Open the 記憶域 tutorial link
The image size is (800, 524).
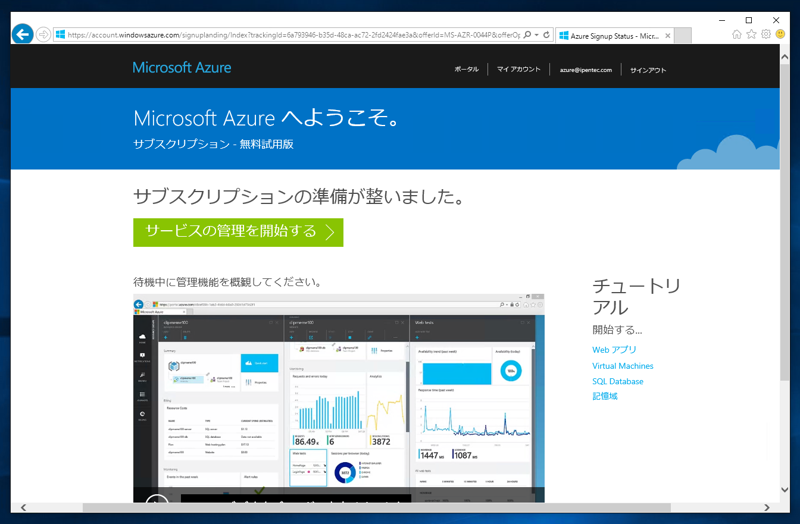(605, 396)
